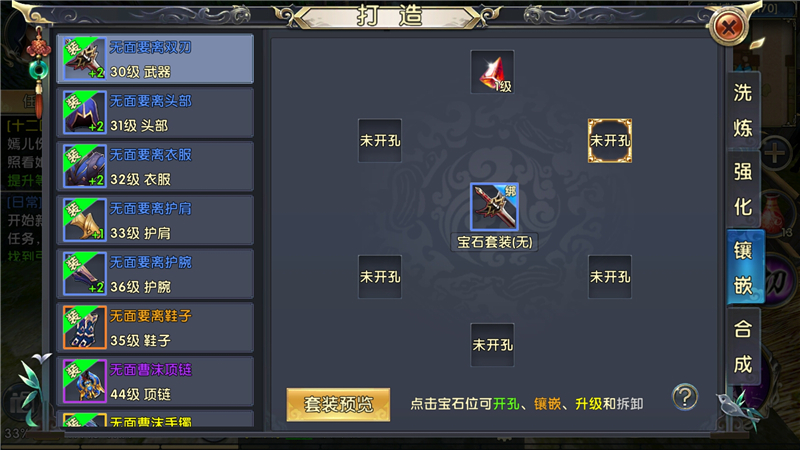The image size is (800, 450).
Task: Open the question mark help icon
Action: [x=685, y=396]
